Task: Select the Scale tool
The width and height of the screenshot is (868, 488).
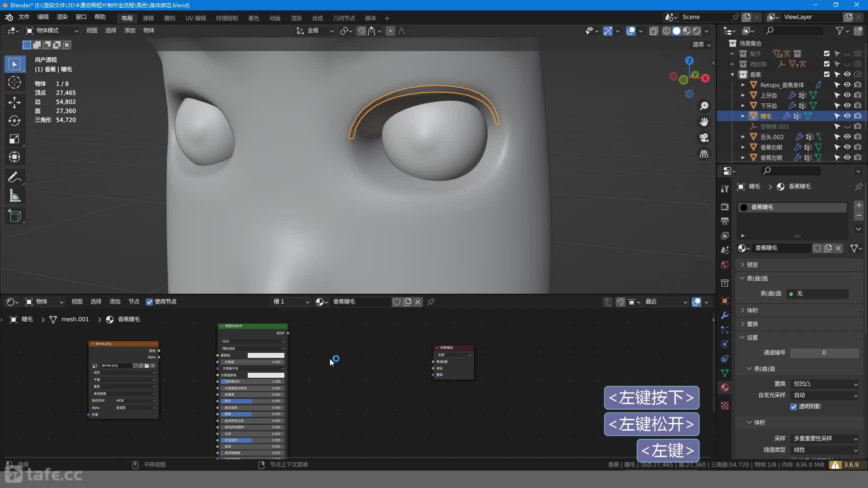Action: click(x=14, y=139)
